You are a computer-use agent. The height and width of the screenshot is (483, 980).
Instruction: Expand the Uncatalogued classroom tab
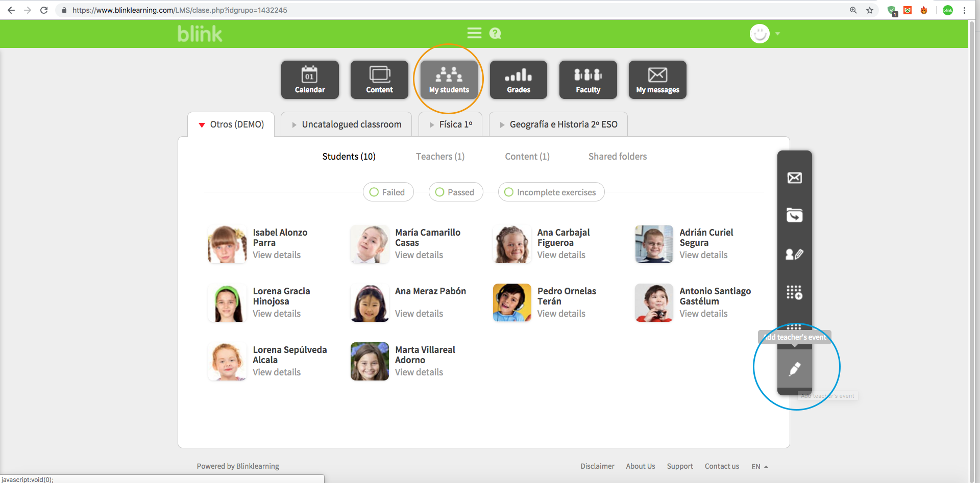(346, 124)
